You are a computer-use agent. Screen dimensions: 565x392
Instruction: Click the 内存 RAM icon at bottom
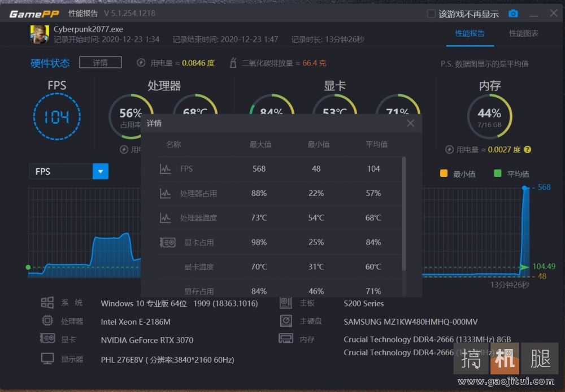pos(286,338)
